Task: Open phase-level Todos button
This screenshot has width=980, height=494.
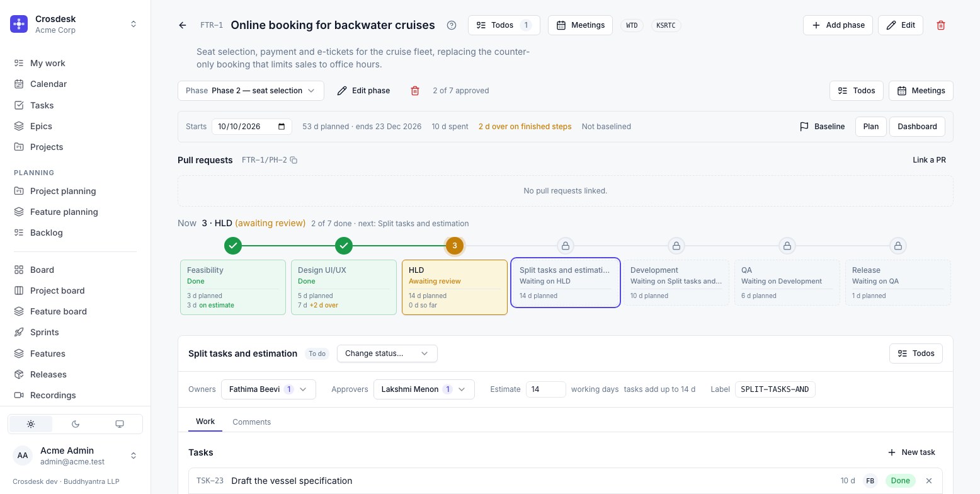Action: click(x=857, y=91)
